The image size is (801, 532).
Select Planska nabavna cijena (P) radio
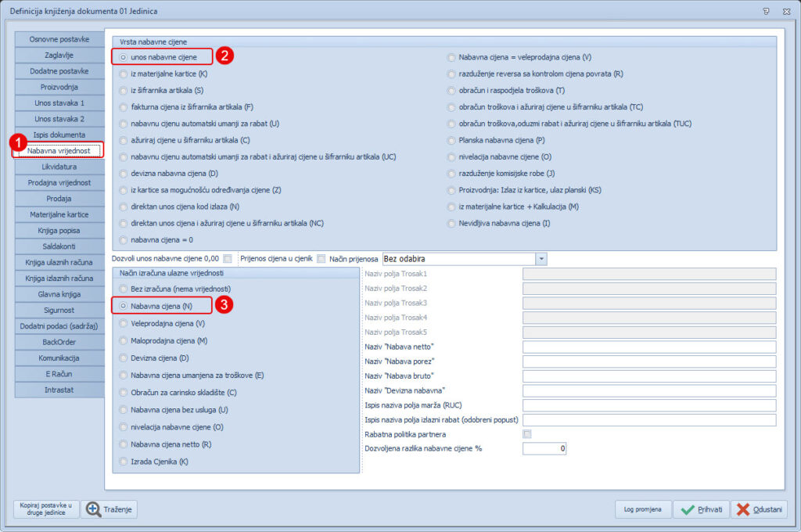pos(451,140)
